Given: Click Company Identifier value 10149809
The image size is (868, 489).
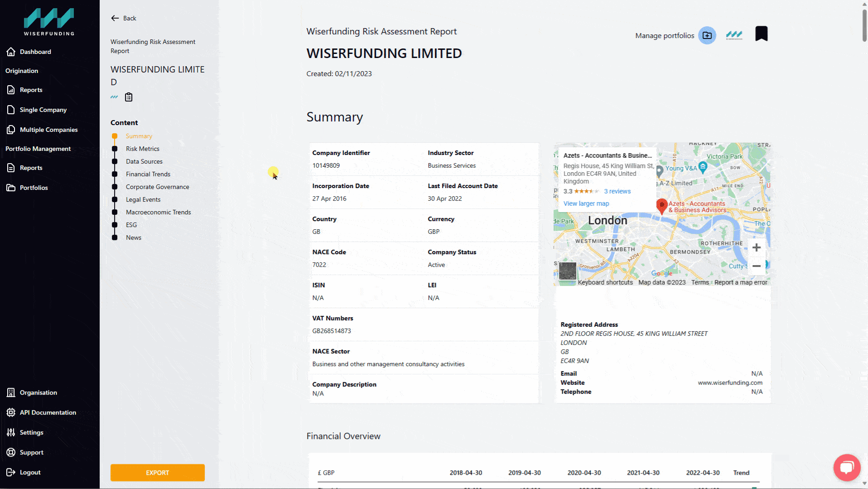Looking at the screenshot, I should [326, 165].
